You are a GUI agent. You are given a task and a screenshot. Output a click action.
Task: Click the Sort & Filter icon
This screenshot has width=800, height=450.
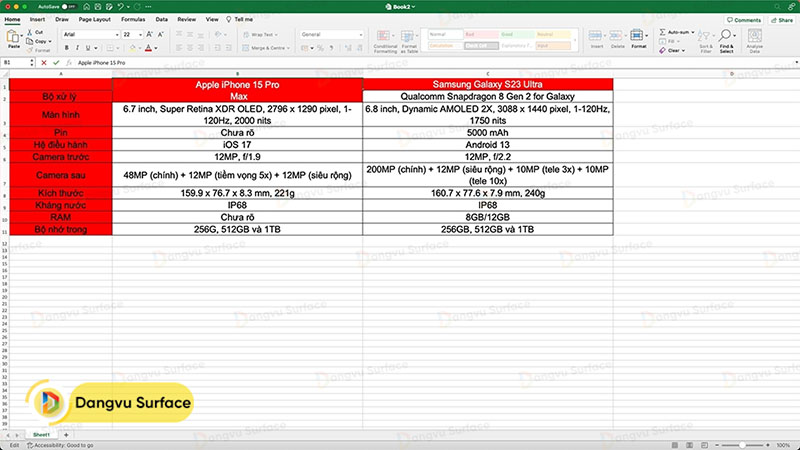tap(707, 40)
